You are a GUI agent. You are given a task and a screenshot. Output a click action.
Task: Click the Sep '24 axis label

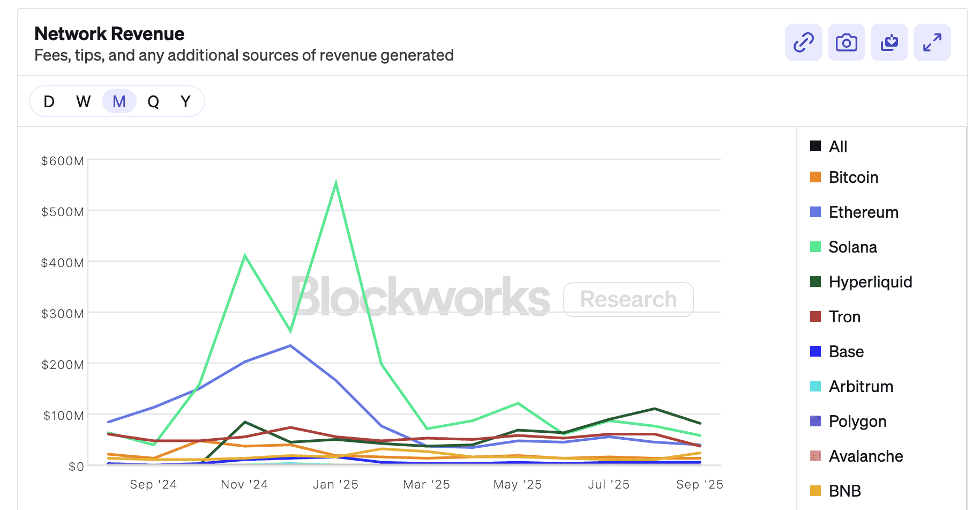click(x=153, y=484)
